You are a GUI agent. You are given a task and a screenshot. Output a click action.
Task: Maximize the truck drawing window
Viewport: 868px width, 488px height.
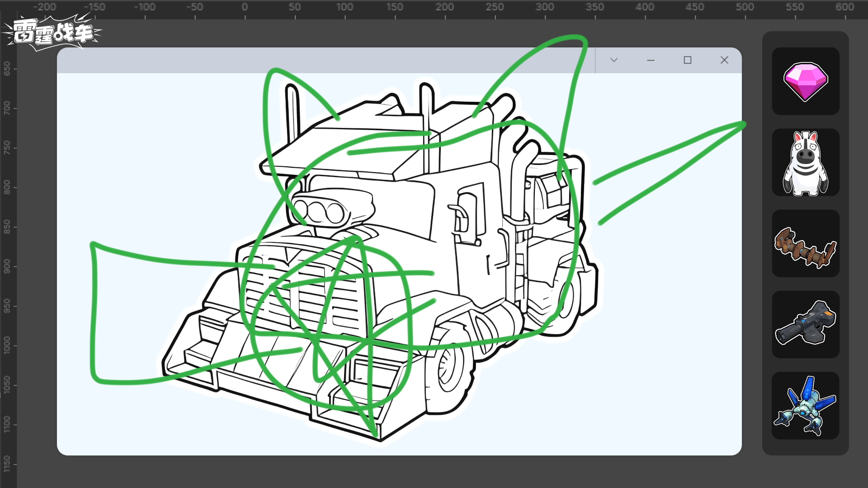pos(687,60)
